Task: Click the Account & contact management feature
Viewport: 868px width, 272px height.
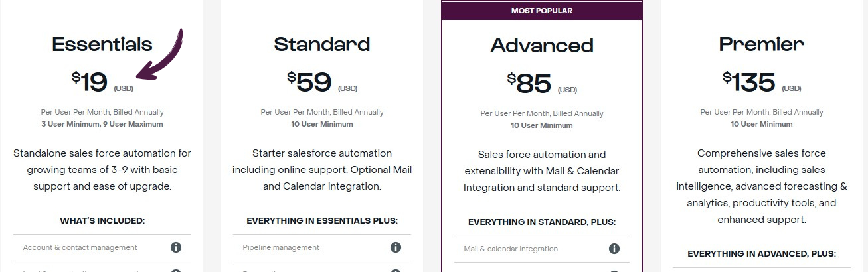Action: (80, 247)
